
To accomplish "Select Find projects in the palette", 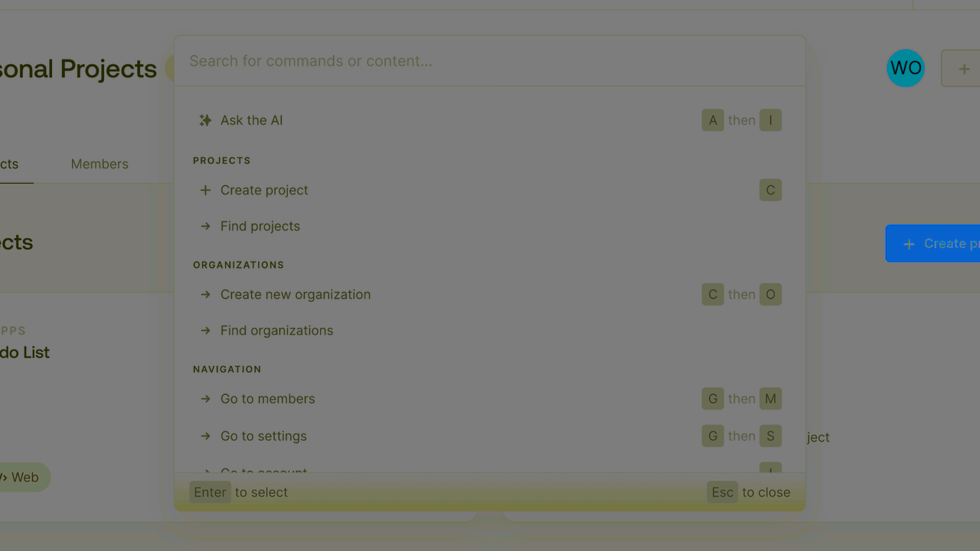I will 260,227.
